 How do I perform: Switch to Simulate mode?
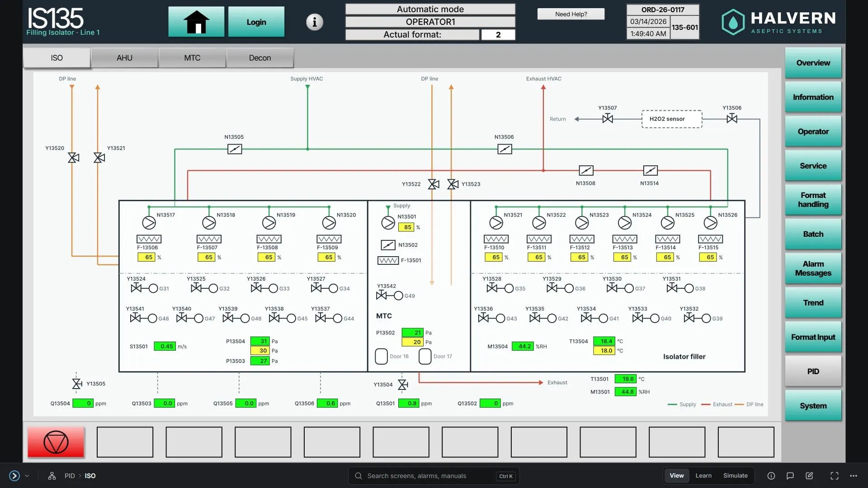pyautogui.click(x=736, y=476)
